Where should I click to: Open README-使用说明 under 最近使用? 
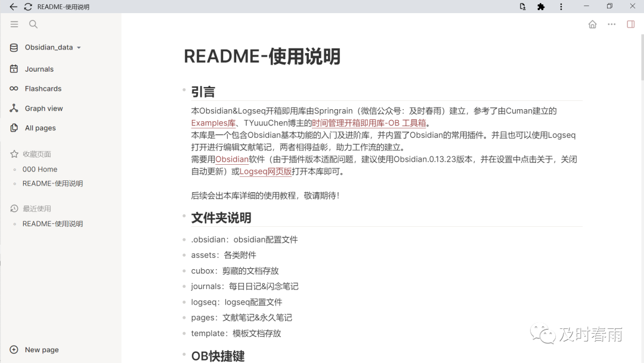(52, 224)
